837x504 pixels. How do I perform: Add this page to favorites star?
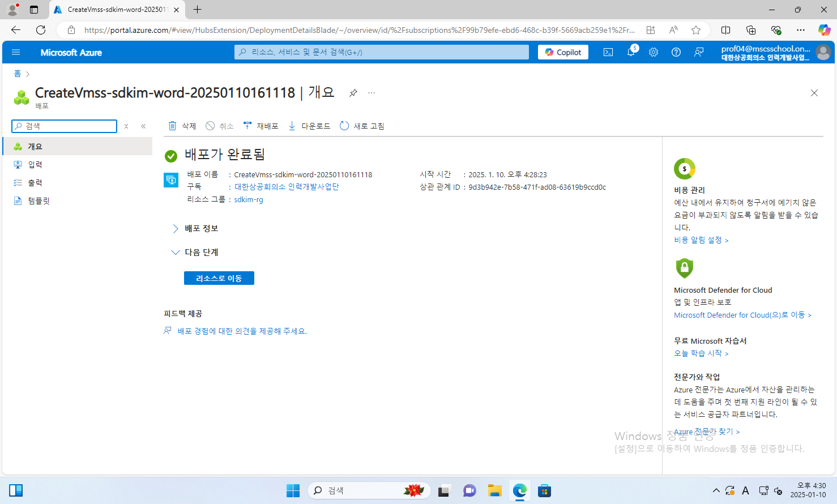[696, 30]
